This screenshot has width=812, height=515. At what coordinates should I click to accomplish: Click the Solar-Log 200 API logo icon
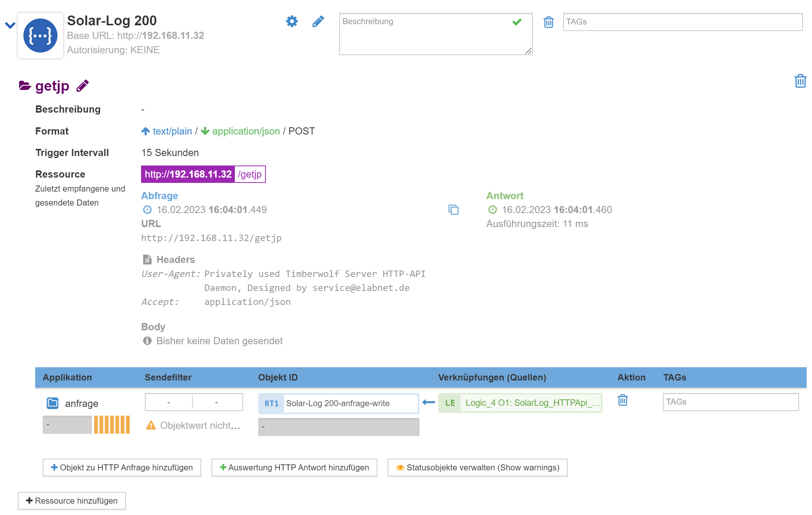(x=40, y=36)
